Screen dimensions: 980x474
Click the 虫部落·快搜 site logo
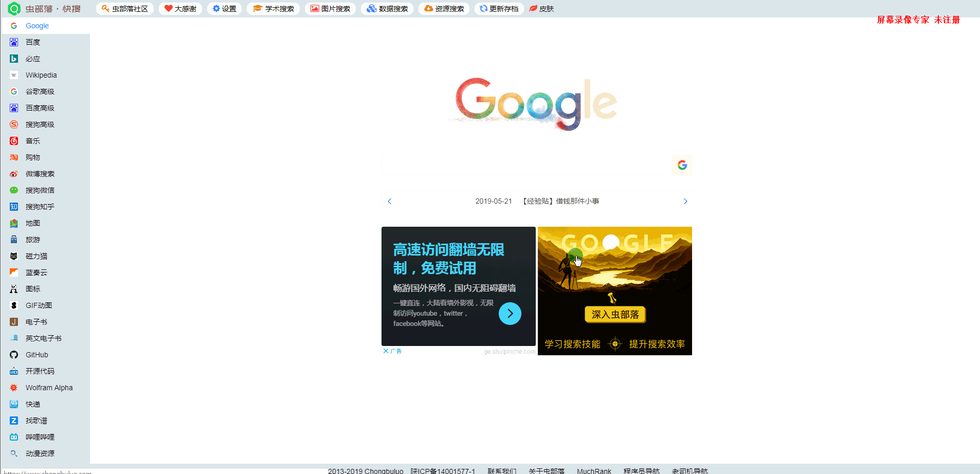[x=45, y=9]
